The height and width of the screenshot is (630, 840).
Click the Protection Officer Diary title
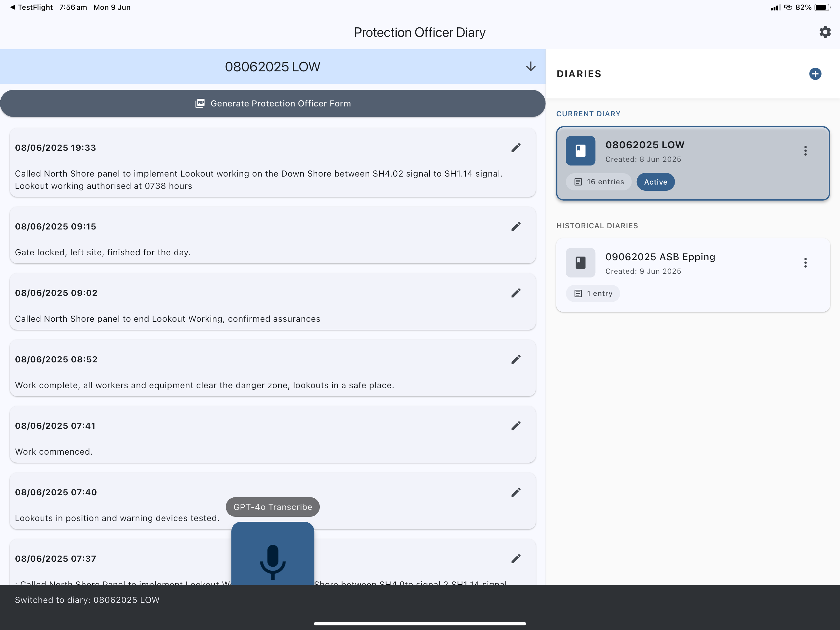[420, 33]
